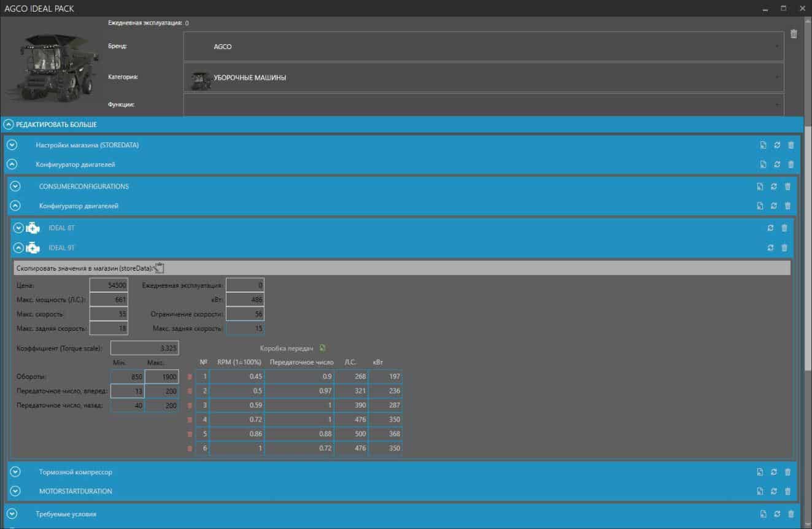Click the Torque scale coefficient field
This screenshot has height=529, width=812.
click(x=144, y=348)
